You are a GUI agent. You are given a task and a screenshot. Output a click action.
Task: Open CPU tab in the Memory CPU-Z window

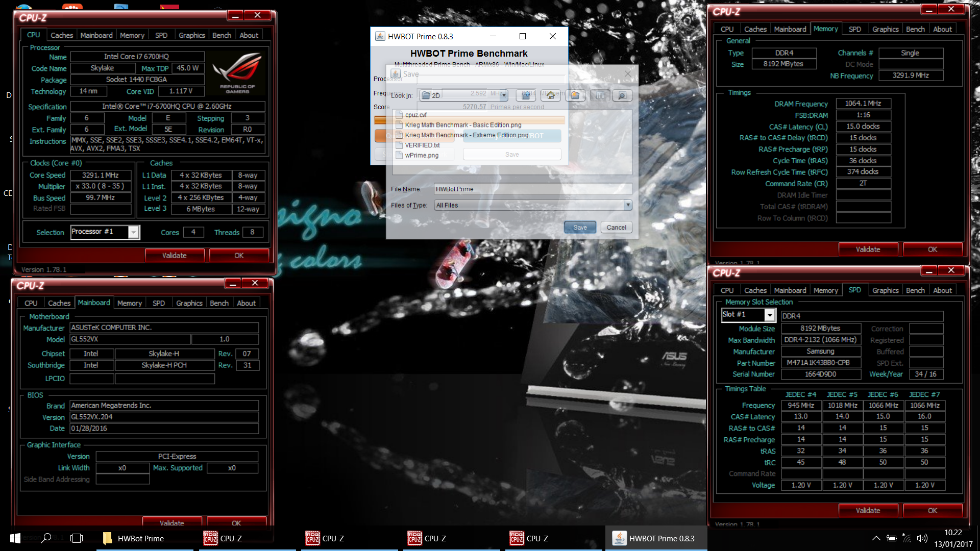[727, 29]
